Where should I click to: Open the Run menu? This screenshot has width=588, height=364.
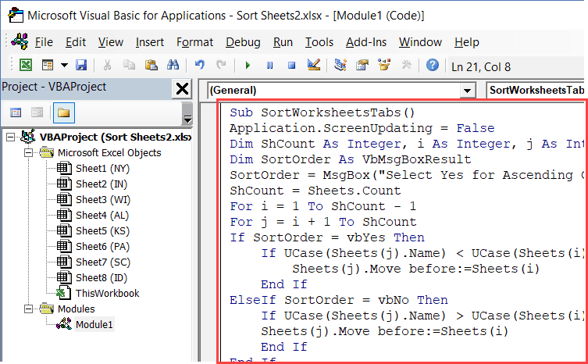coord(283,42)
